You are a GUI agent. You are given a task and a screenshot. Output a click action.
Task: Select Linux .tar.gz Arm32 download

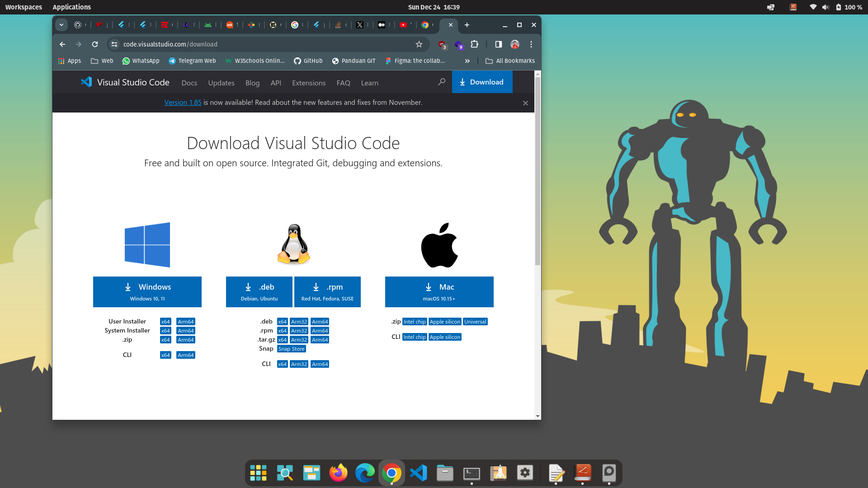[299, 340]
